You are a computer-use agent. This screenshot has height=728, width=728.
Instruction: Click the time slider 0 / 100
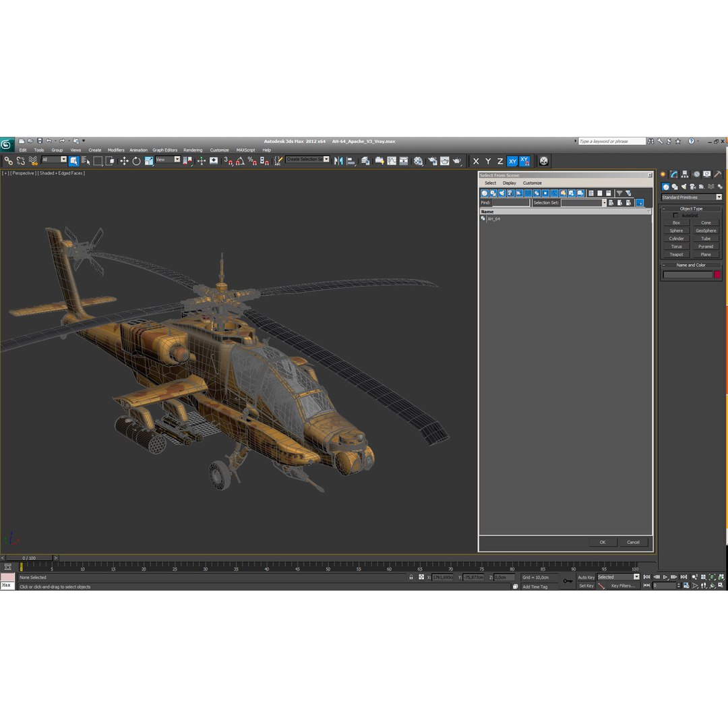(29, 558)
